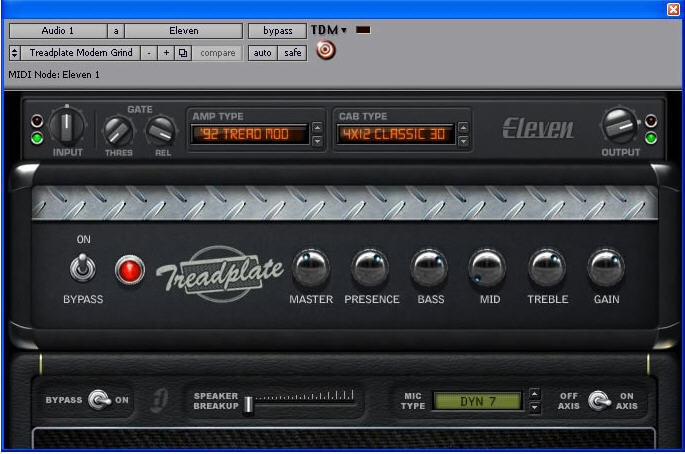Open plug-in automation with auto button
The height and width of the screenshot is (454, 685).
(x=263, y=53)
